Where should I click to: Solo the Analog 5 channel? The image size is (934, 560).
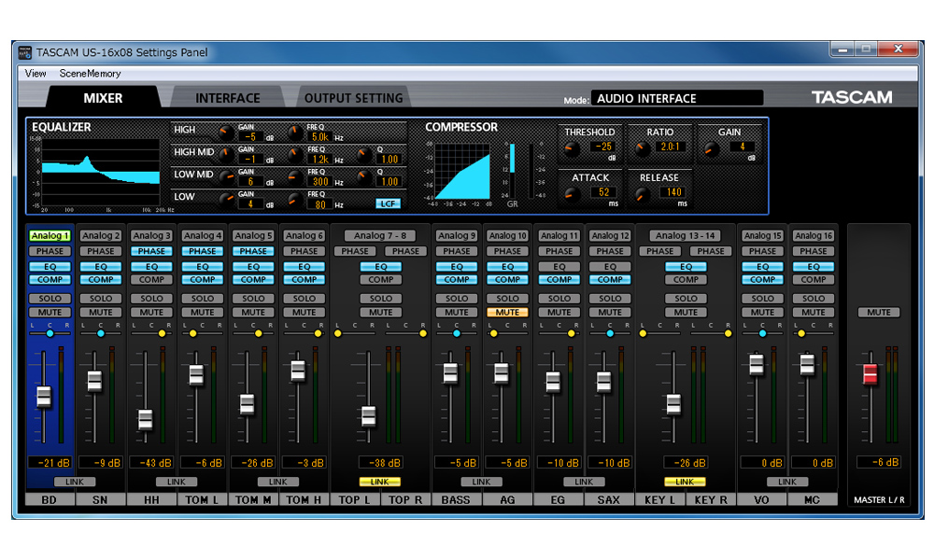pos(253,298)
